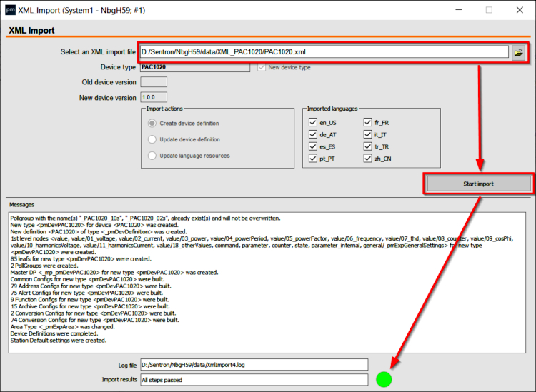This screenshot has height=392, width=536.
Task: Click message '74 Conversion Configs' line
Action: [x=94, y=320]
